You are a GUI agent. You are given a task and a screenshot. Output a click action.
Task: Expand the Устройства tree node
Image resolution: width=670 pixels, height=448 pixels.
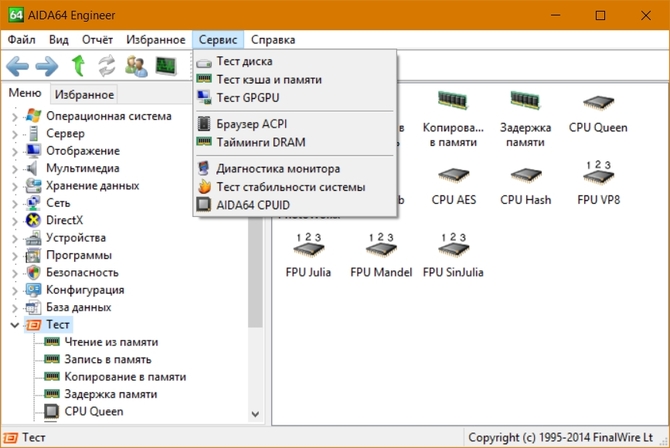click(15, 239)
